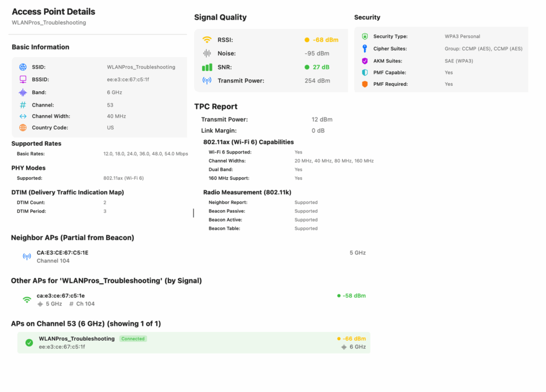Click the purple AKM Suites shield icon
Image resolution: width=546 pixels, height=392 pixels.
coord(365,61)
